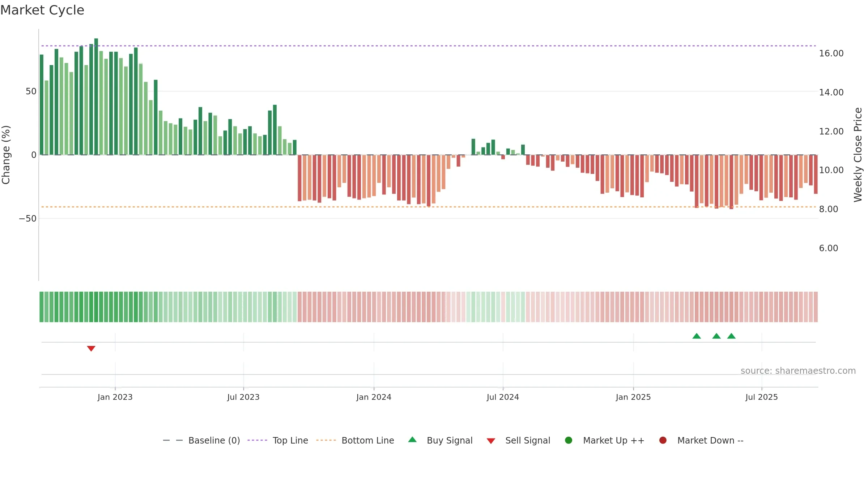Click the Jan 2023 axis label

click(115, 397)
